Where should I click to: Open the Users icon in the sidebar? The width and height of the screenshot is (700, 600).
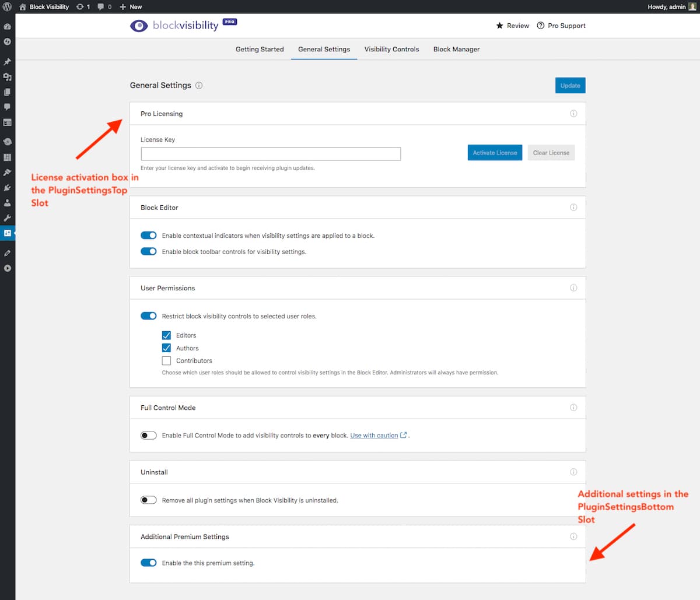(7, 203)
